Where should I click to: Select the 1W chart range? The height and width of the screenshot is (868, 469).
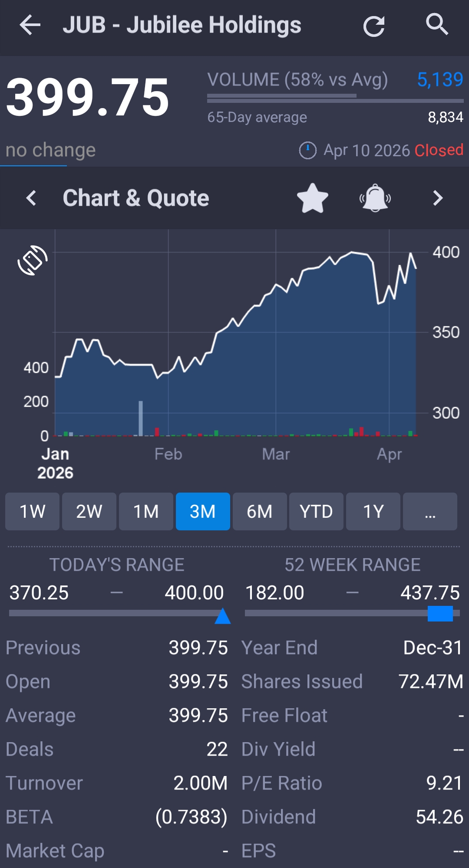pos(33,511)
